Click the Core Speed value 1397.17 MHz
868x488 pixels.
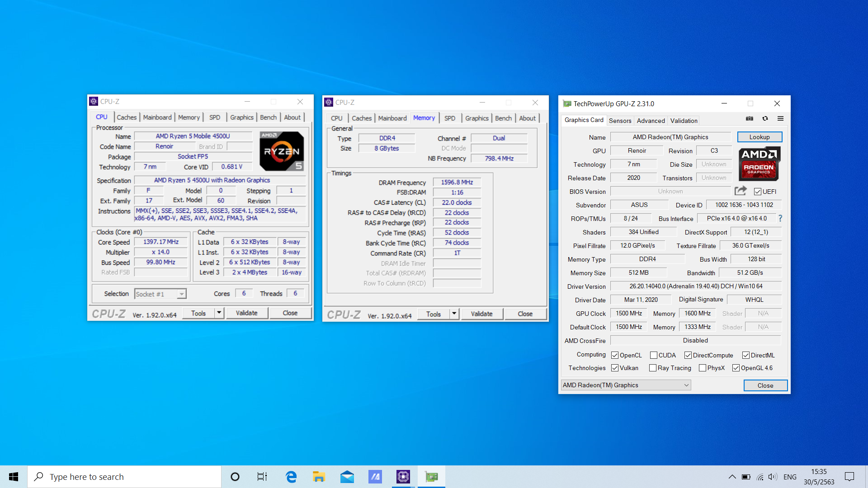coord(161,242)
